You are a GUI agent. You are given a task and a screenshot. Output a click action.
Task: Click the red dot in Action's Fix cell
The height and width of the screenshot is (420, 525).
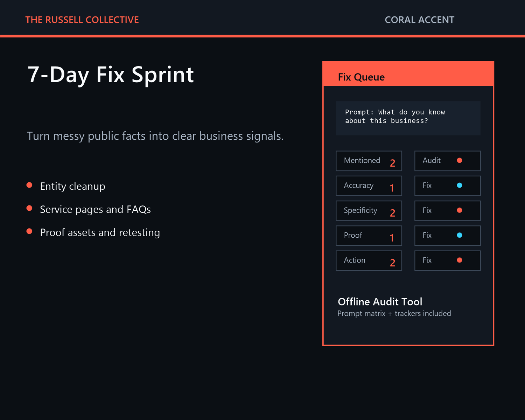tap(460, 260)
